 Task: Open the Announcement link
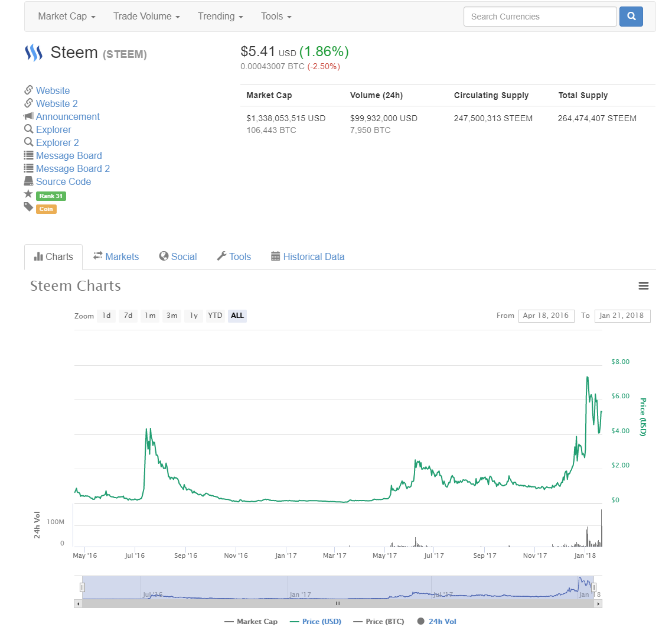[x=68, y=116]
